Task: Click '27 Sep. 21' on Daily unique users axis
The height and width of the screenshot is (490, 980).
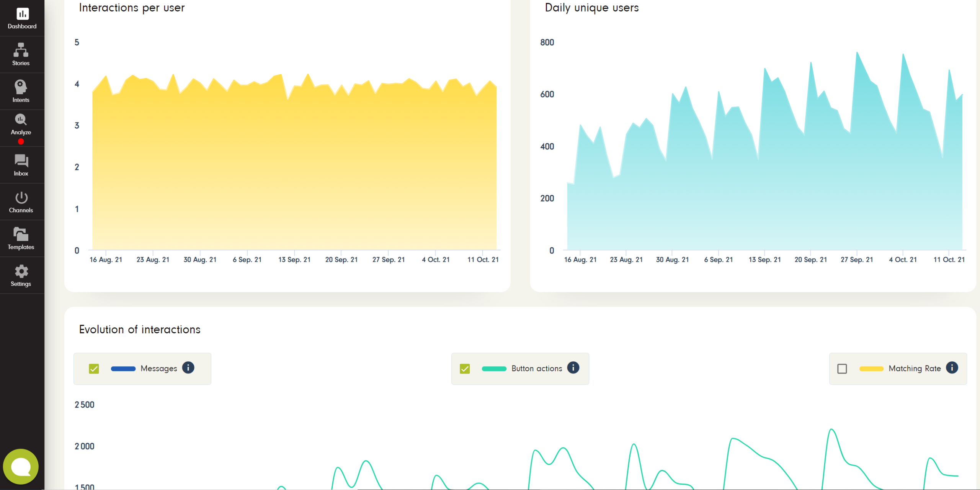Action: [x=857, y=260]
